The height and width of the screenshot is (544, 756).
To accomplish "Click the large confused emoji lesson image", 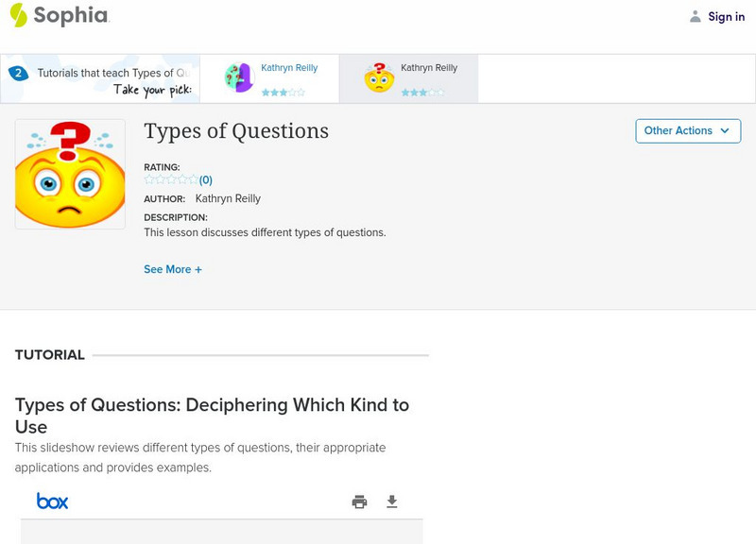I will pyautogui.click(x=70, y=175).
